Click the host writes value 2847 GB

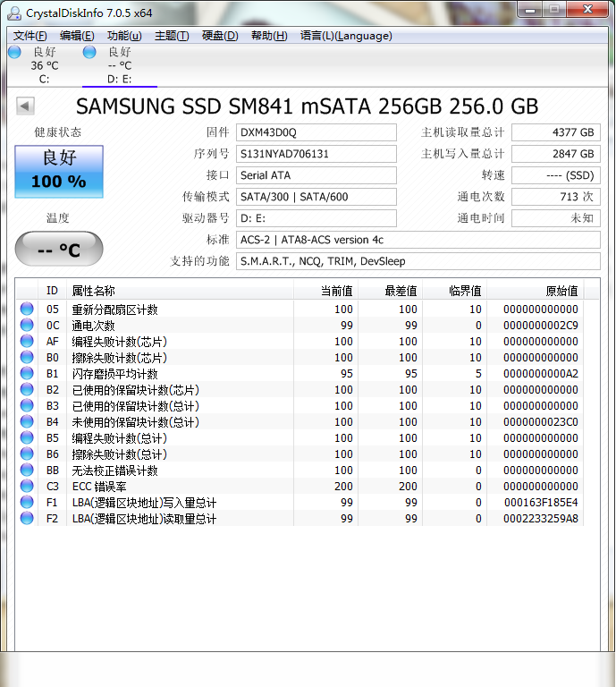point(555,154)
